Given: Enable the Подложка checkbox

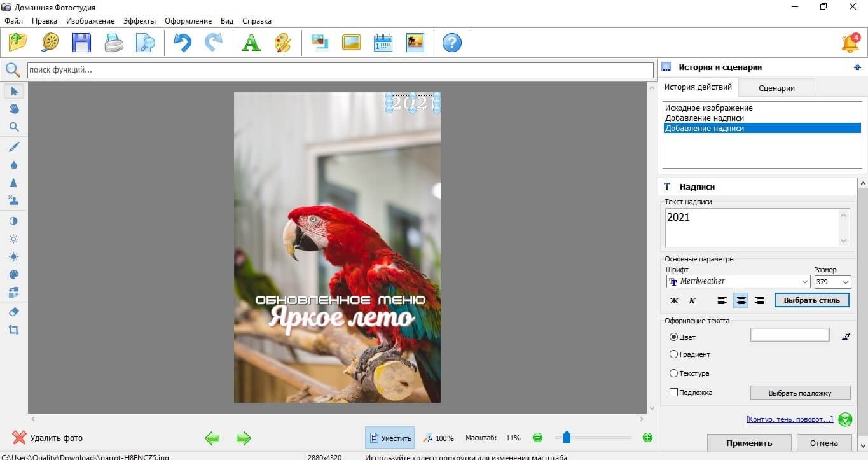Looking at the screenshot, I should tap(674, 393).
